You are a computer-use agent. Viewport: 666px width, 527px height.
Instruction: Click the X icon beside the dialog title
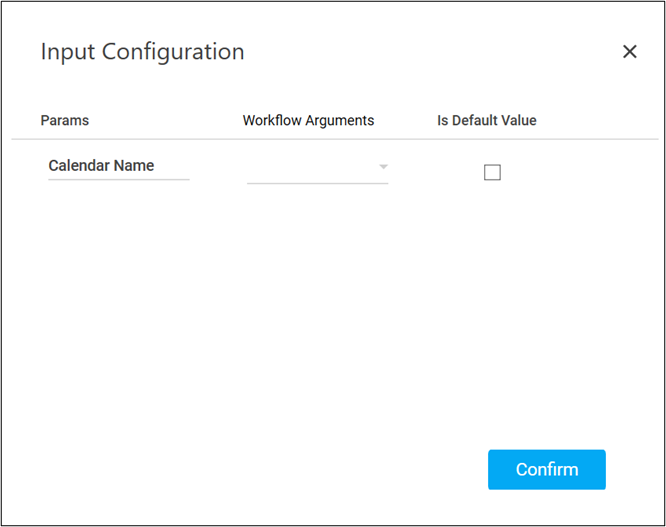pyautogui.click(x=629, y=52)
